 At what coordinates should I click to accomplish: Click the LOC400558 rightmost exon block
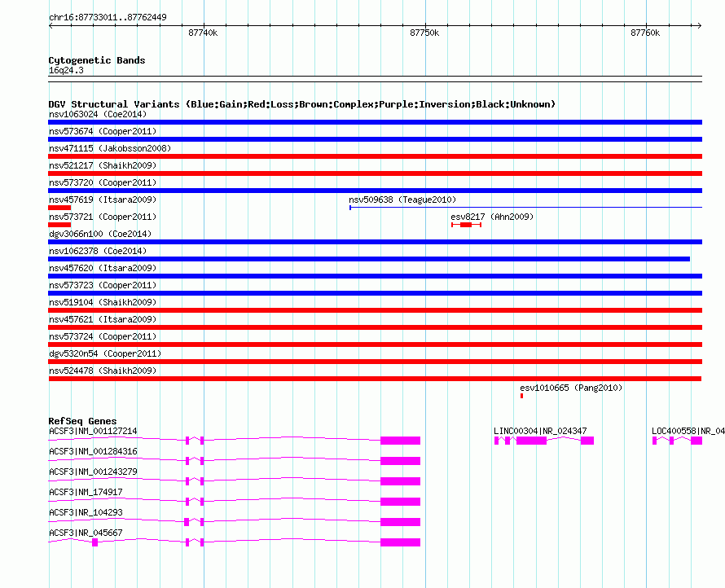pos(696,441)
